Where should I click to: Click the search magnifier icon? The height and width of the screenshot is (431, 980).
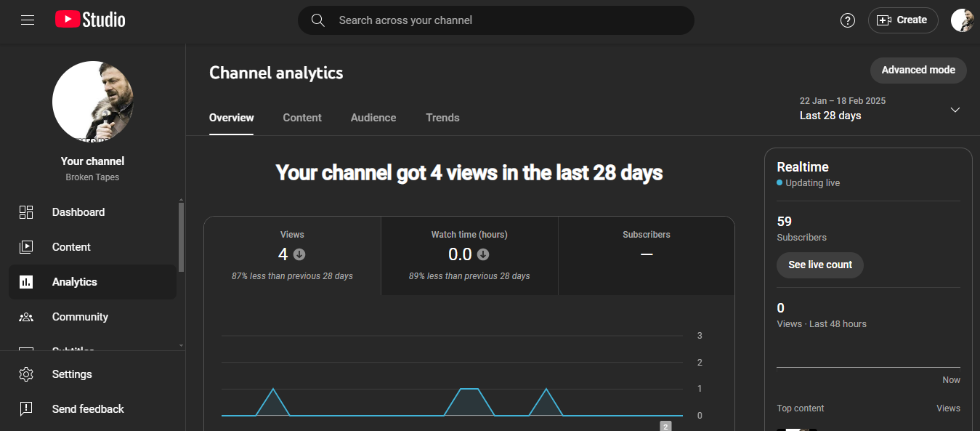click(x=317, y=20)
